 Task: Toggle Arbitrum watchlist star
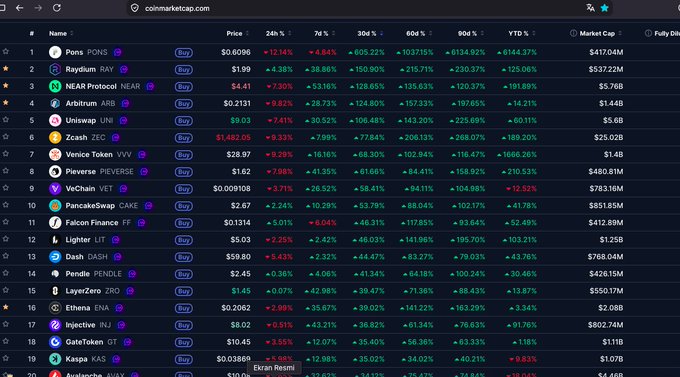point(6,103)
